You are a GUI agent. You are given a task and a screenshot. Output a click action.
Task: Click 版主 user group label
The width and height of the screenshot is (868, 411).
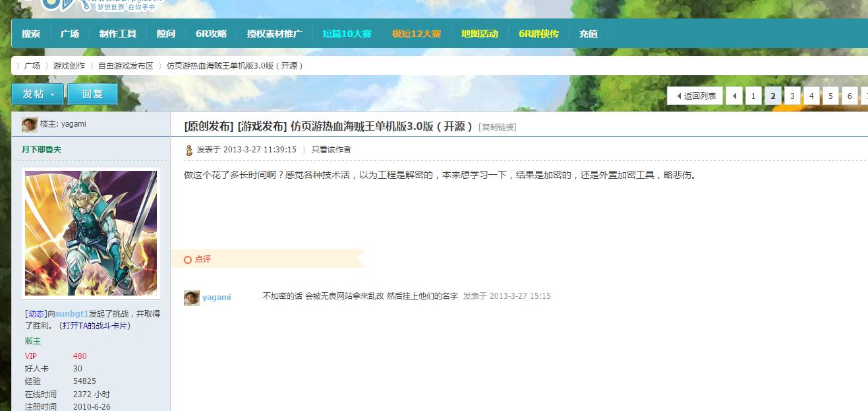point(33,341)
